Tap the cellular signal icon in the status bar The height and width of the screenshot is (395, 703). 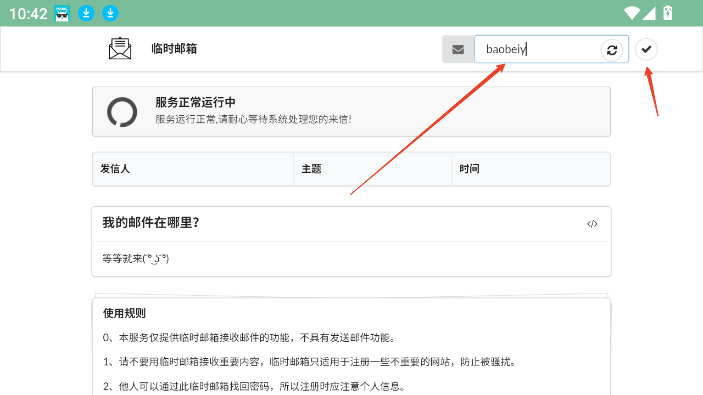click(649, 13)
